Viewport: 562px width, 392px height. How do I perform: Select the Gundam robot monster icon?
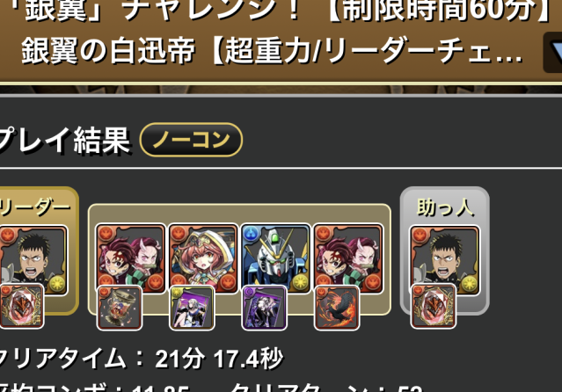pos(275,258)
